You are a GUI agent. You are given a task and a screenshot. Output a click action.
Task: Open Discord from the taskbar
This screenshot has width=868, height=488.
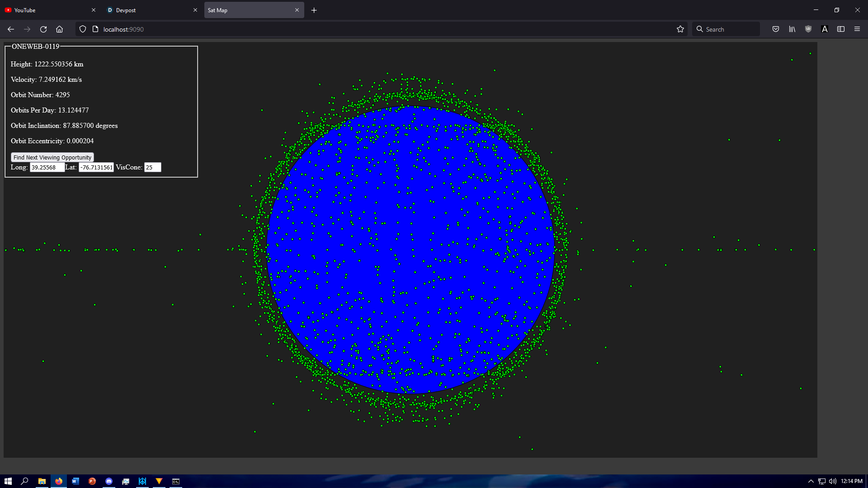click(x=109, y=481)
